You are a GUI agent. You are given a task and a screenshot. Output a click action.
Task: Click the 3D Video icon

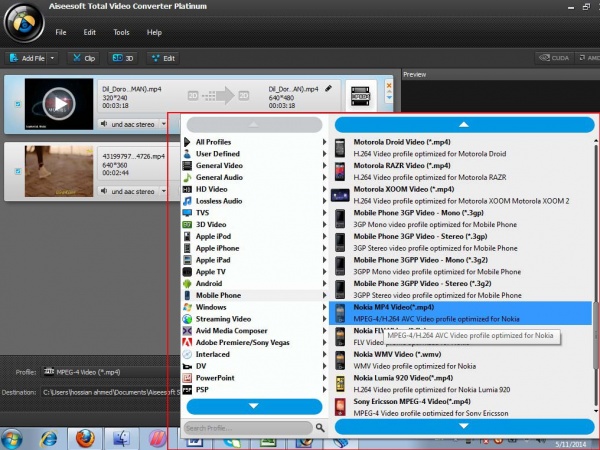[187, 225]
